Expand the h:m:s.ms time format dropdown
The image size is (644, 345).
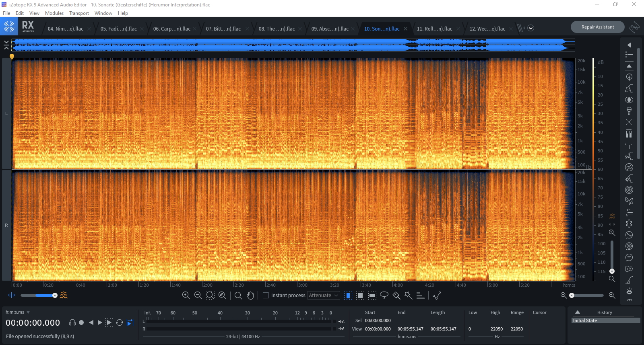[28, 312]
